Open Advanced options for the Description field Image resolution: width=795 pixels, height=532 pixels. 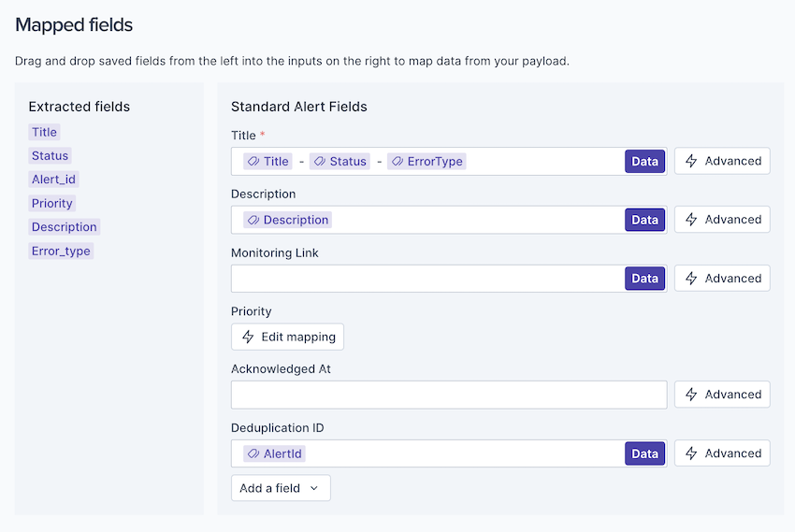pos(722,220)
